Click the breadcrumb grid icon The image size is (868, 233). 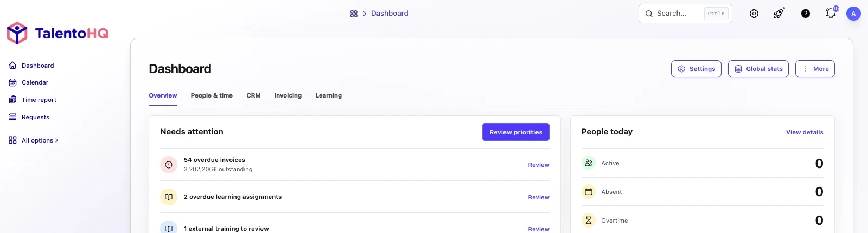coord(354,14)
